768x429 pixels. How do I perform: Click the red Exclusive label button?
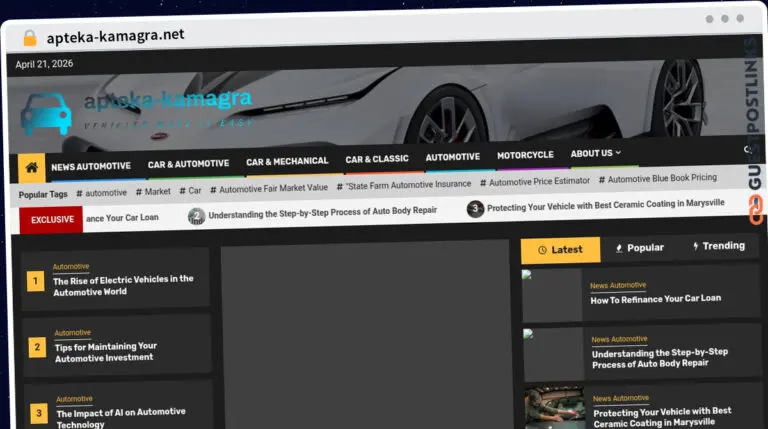click(51, 219)
